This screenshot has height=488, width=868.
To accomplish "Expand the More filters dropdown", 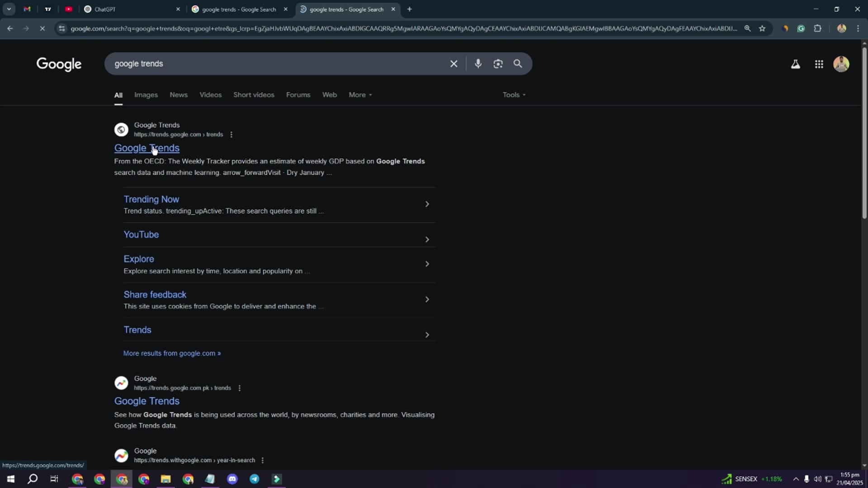I will [360, 95].
